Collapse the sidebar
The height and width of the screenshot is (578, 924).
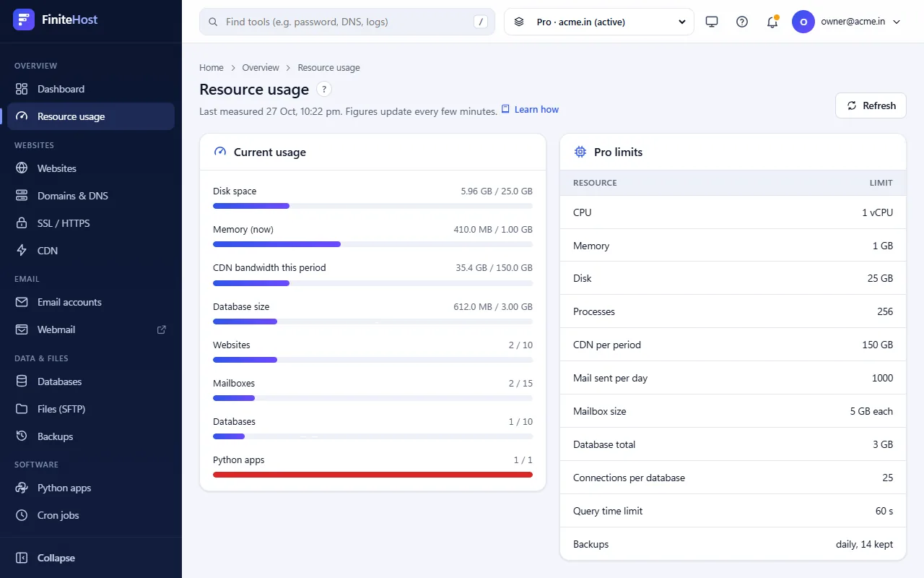(91, 558)
